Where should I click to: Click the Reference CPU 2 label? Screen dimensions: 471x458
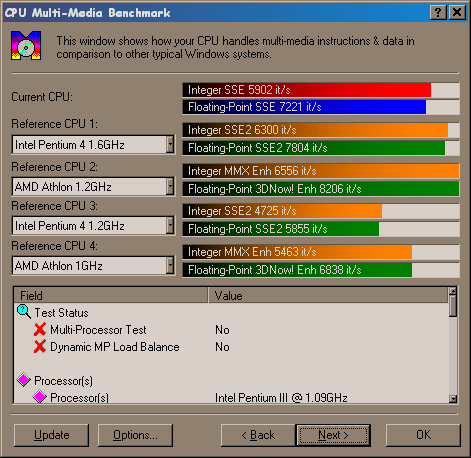(55, 166)
